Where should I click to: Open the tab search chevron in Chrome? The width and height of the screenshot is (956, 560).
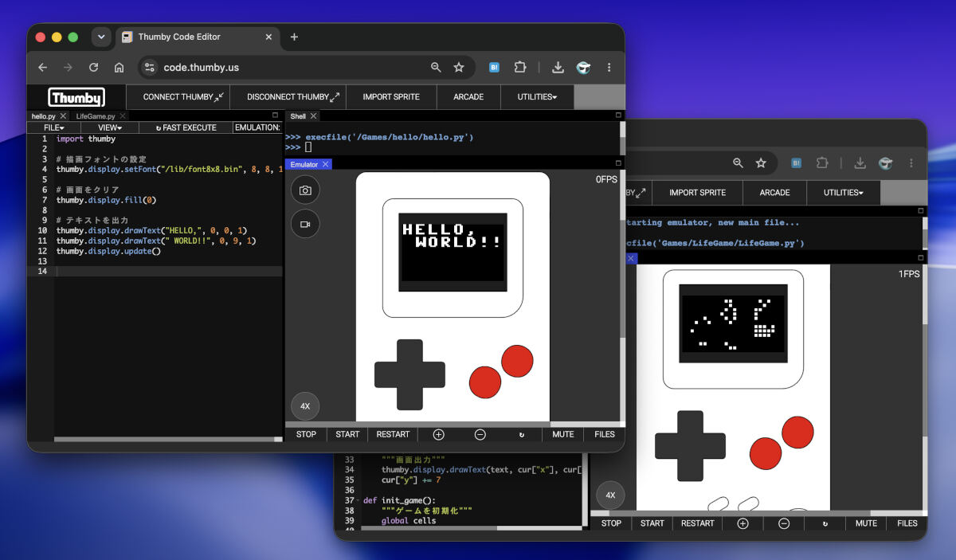pyautogui.click(x=101, y=37)
